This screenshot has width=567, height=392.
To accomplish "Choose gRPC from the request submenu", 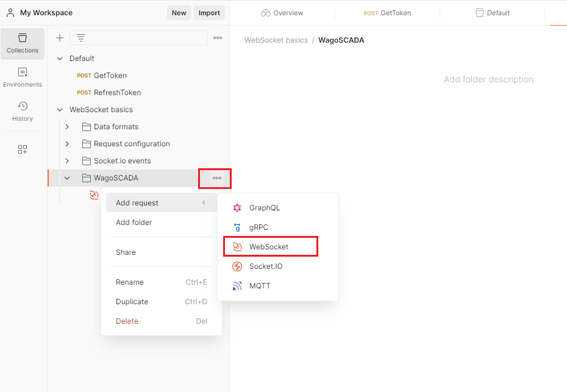I will point(258,227).
